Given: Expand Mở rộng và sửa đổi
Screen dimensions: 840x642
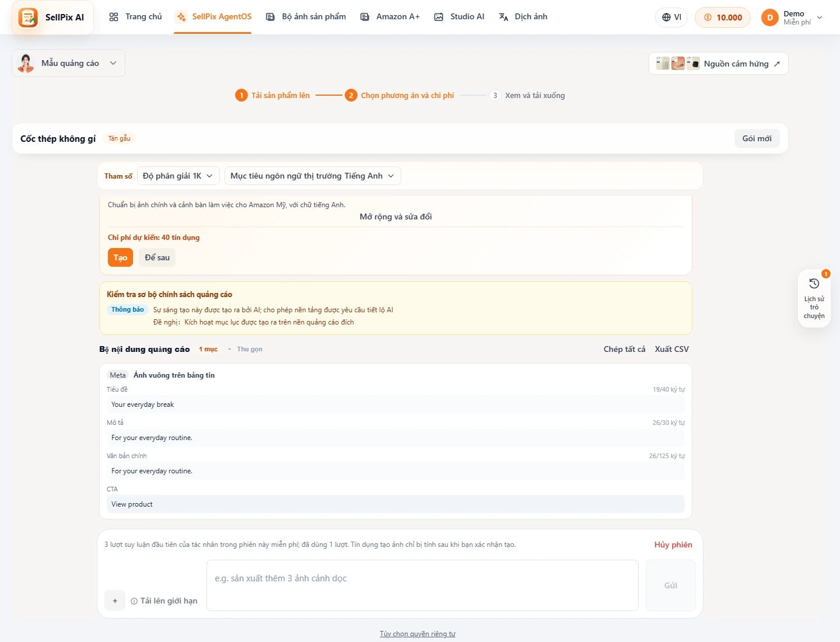Looking at the screenshot, I should [x=395, y=217].
